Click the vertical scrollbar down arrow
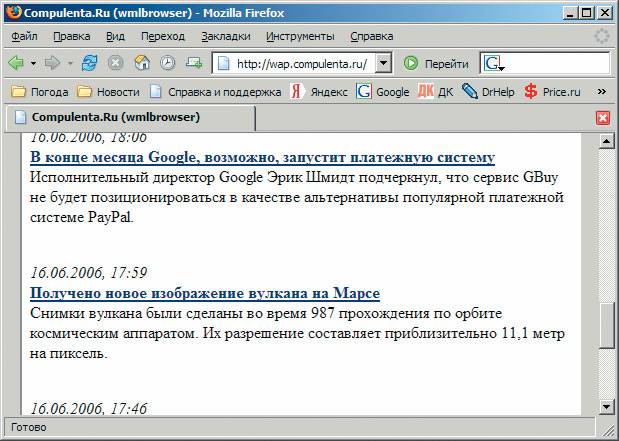Screen dimensions: 619x441 (606, 406)
